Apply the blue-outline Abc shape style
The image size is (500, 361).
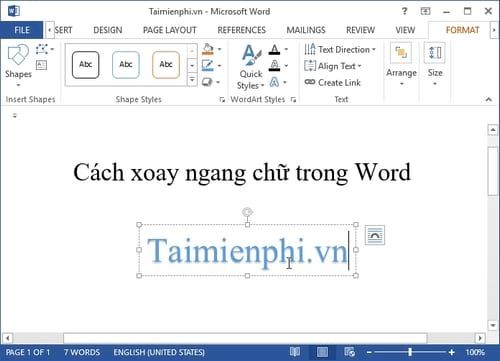(126, 65)
